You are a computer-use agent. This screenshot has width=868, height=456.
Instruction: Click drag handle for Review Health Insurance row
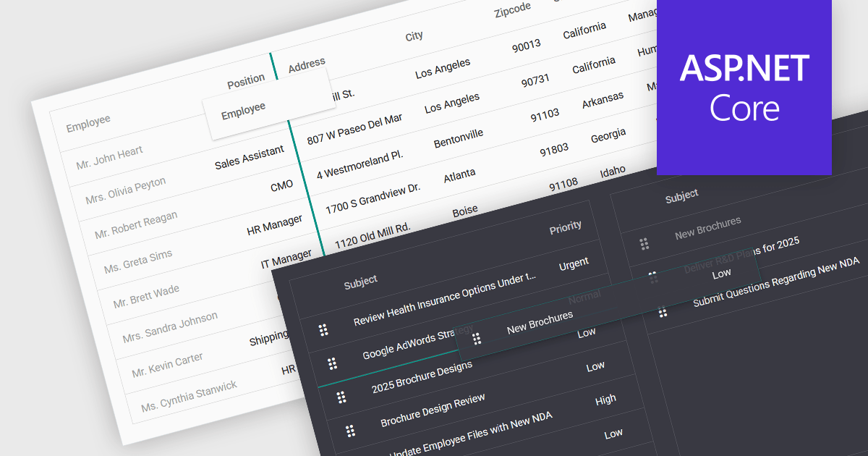[x=323, y=330]
